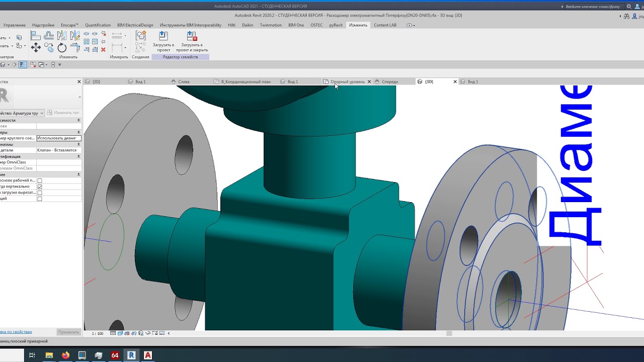Open the Надстройки ribbon tab
This screenshot has height=362, width=644.
[x=43, y=25]
